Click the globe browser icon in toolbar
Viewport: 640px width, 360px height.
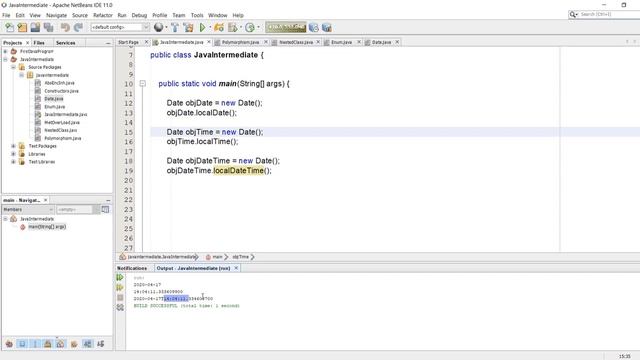(158, 27)
